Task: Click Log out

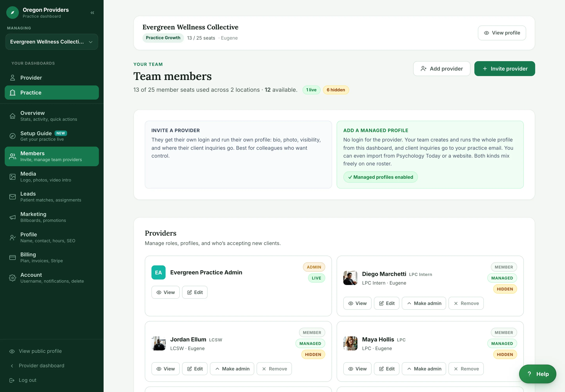Action: tap(23, 380)
